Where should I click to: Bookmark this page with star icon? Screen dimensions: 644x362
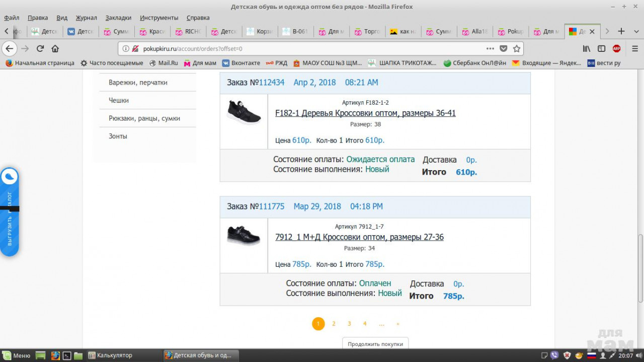coord(516,49)
